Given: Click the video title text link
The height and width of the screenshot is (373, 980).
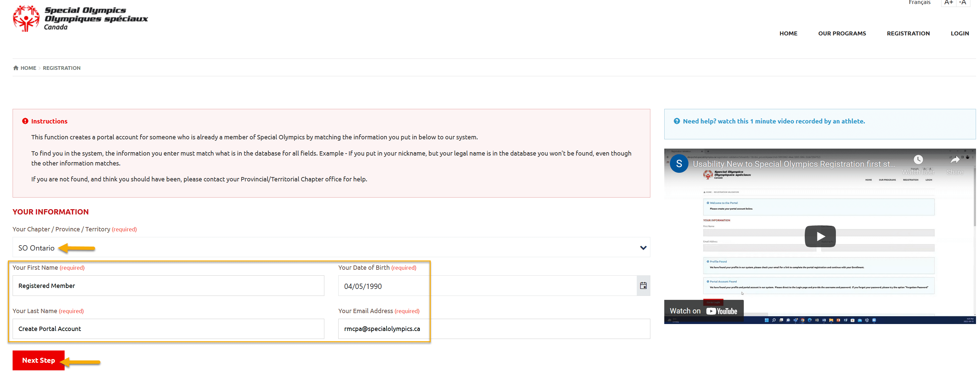Looking at the screenshot, I should [x=793, y=164].
